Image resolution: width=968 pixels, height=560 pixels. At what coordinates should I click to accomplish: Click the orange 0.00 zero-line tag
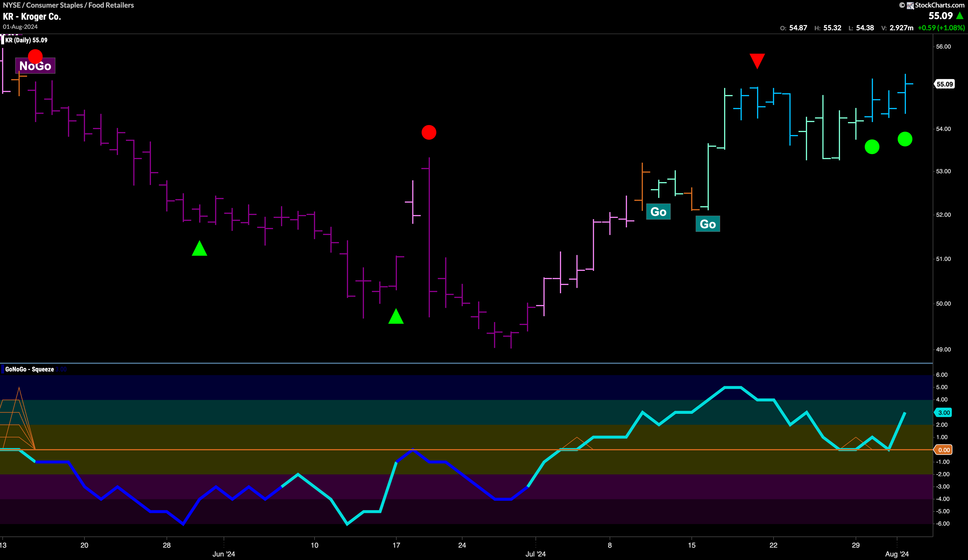click(x=943, y=450)
